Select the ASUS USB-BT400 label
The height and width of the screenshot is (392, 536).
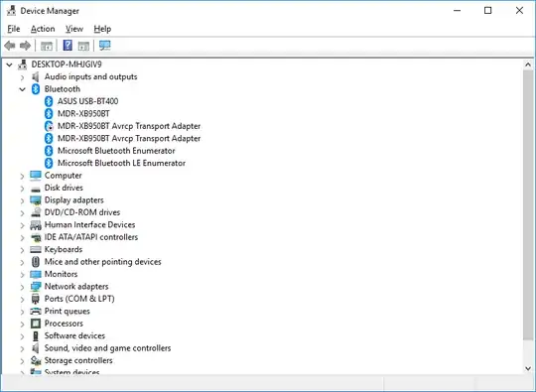tap(88, 101)
